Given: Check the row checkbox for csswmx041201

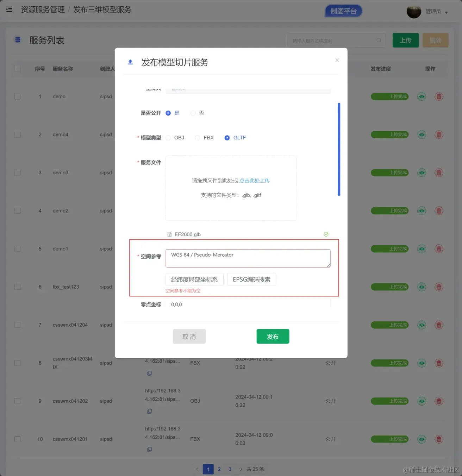Looking at the screenshot, I should (x=17, y=439).
